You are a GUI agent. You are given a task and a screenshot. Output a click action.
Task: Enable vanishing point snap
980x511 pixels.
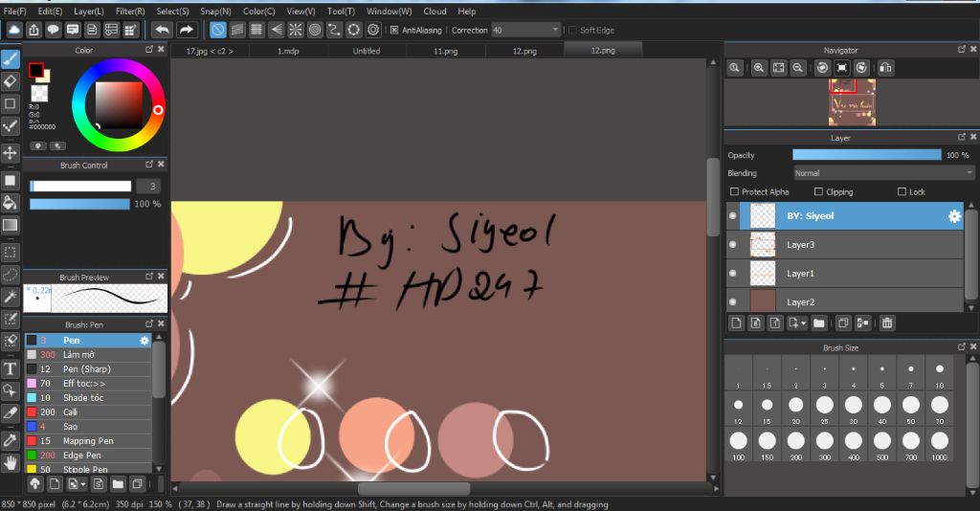tap(276, 30)
